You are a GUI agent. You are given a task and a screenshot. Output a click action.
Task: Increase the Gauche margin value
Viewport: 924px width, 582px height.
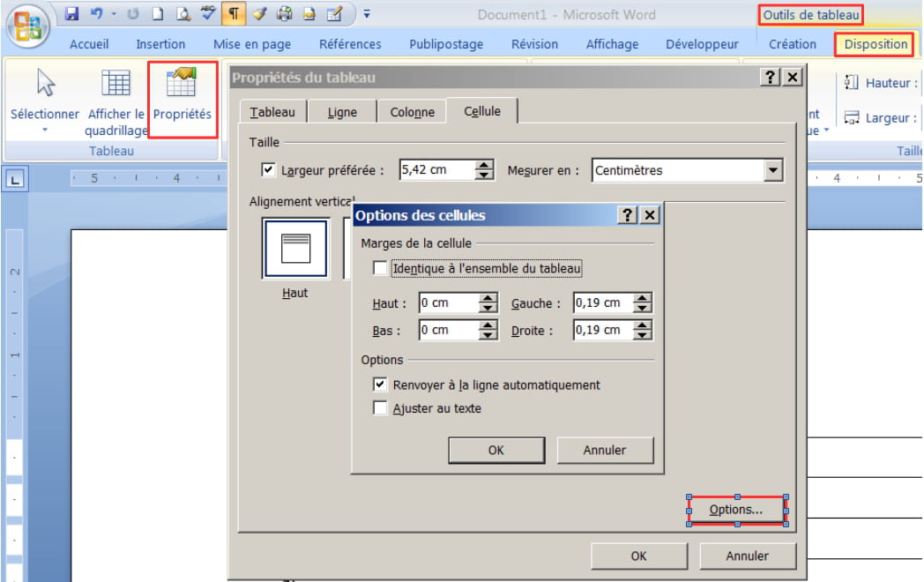click(643, 298)
